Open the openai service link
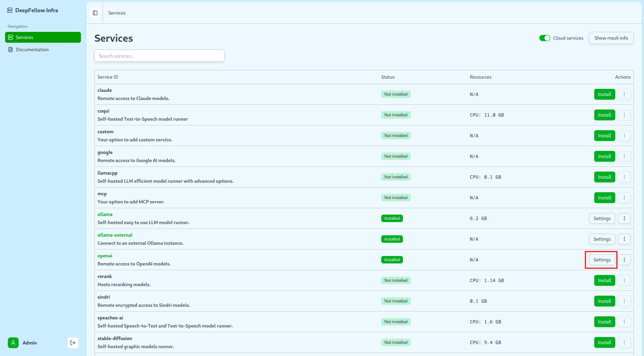644x356 pixels. click(x=105, y=256)
